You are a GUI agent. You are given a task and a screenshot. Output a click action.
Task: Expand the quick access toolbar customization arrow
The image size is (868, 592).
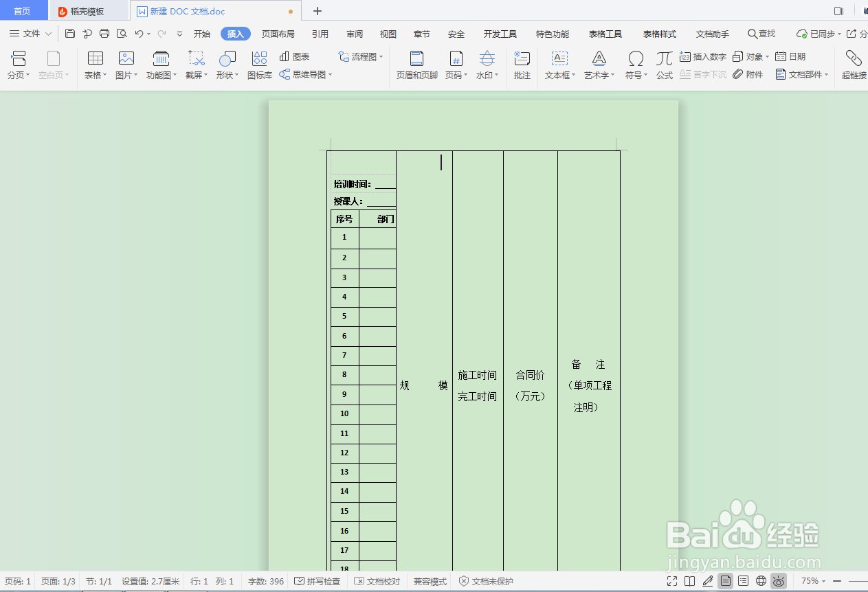click(x=179, y=34)
